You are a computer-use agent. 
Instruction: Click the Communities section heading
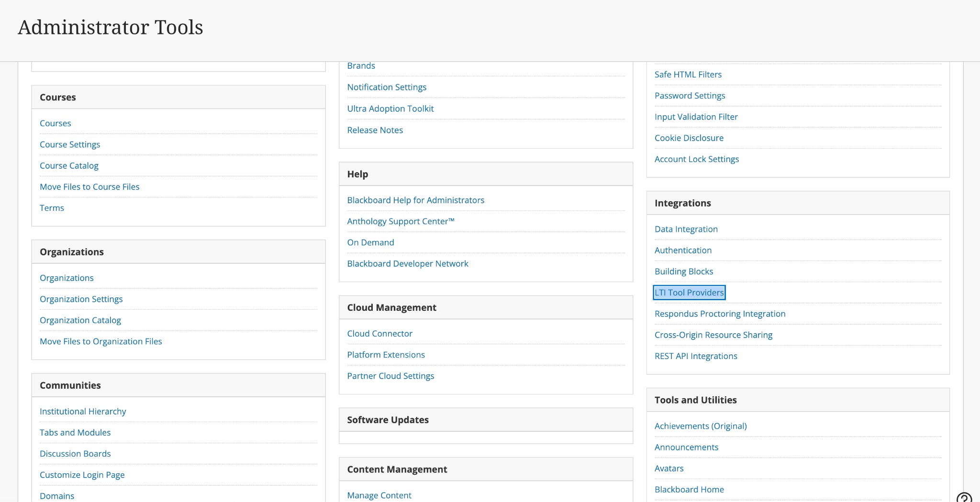(x=70, y=385)
